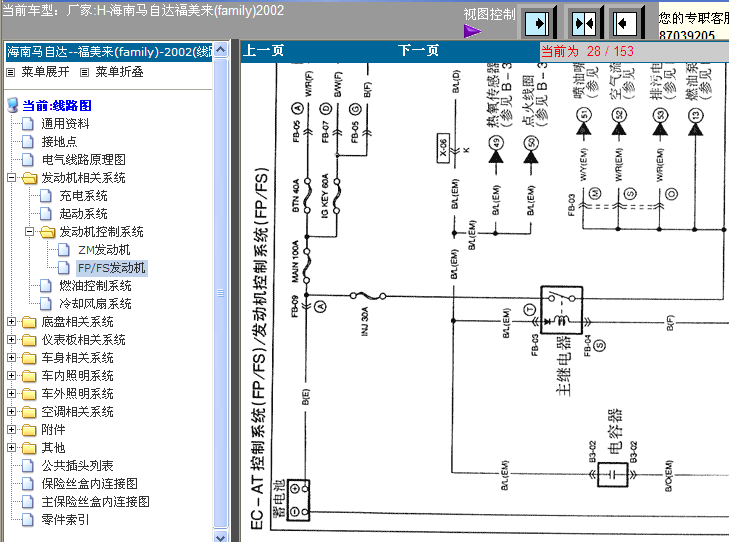Image resolution: width=729 pixels, height=542 pixels.
Task: Click 菜单折叠 to collapse all menus
Action: [x=119, y=72]
